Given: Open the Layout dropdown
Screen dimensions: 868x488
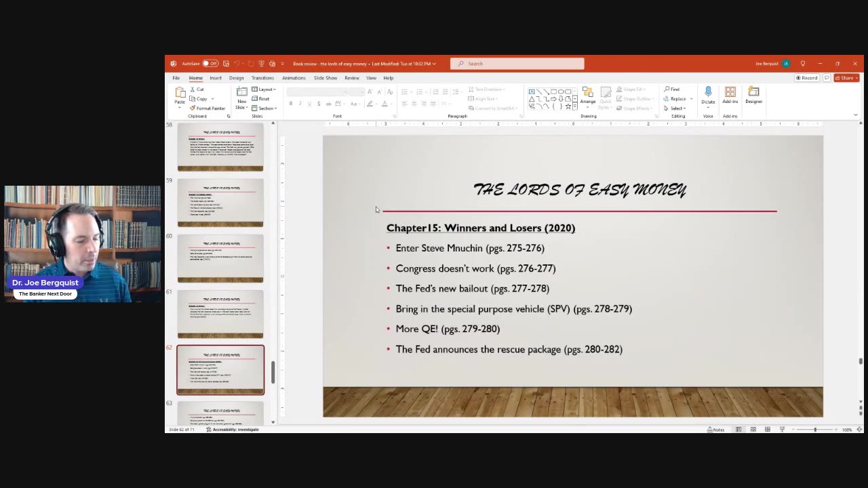Looking at the screenshot, I should point(264,89).
